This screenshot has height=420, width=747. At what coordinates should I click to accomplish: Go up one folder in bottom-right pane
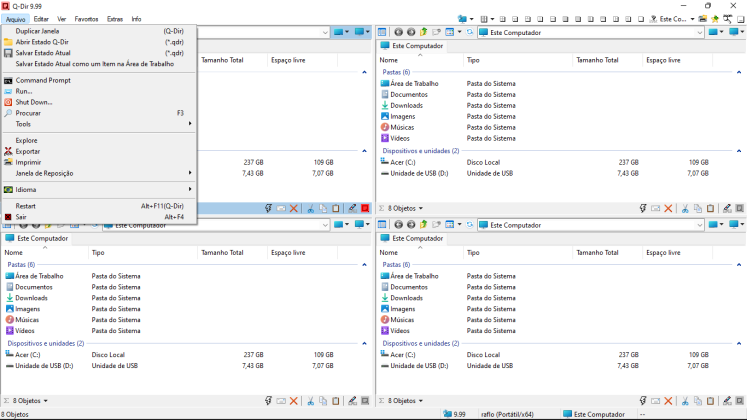424,225
